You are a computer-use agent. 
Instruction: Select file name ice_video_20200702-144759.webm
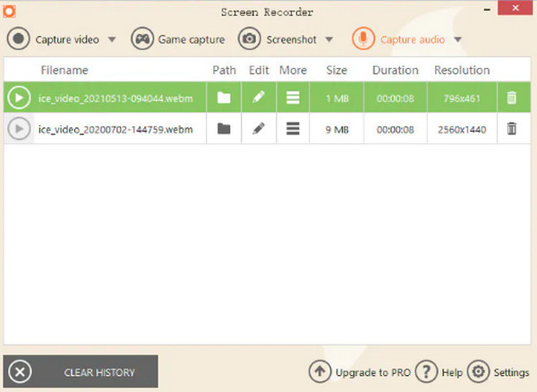point(115,130)
